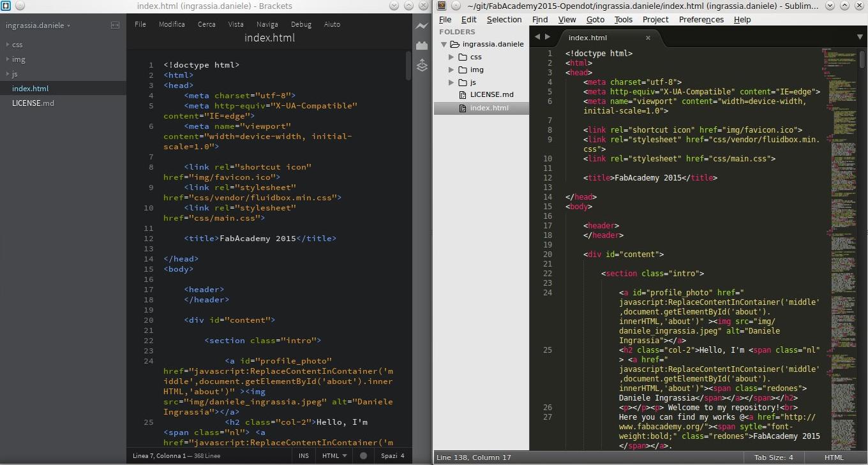This screenshot has width=868, height=465.
Task: Click the code minimap in Sublime
Action: [839, 249]
